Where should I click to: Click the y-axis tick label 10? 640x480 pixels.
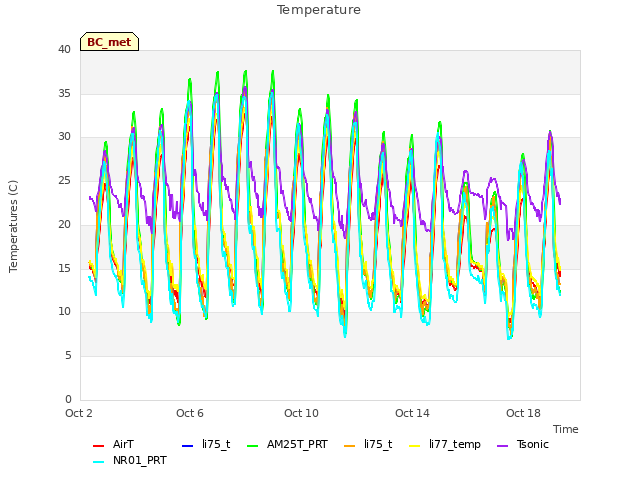point(64,312)
